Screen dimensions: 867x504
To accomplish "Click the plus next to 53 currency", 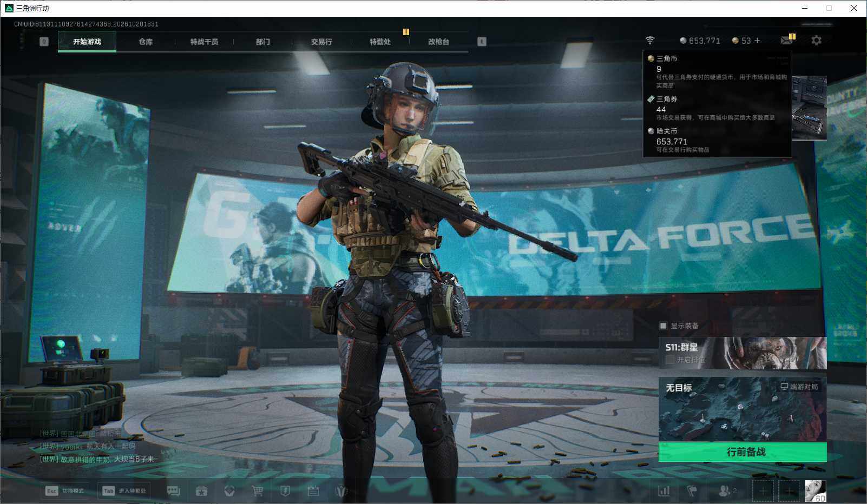I will click(x=757, y=41).
